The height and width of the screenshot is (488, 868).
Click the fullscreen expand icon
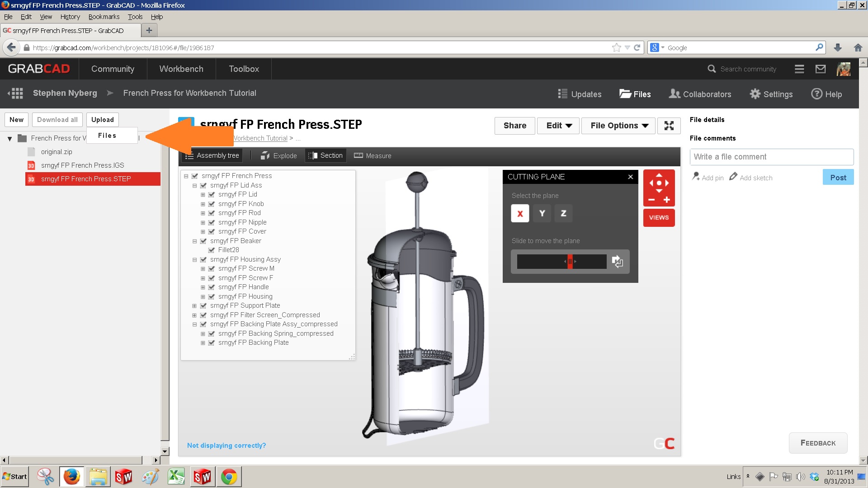[669, 126]
